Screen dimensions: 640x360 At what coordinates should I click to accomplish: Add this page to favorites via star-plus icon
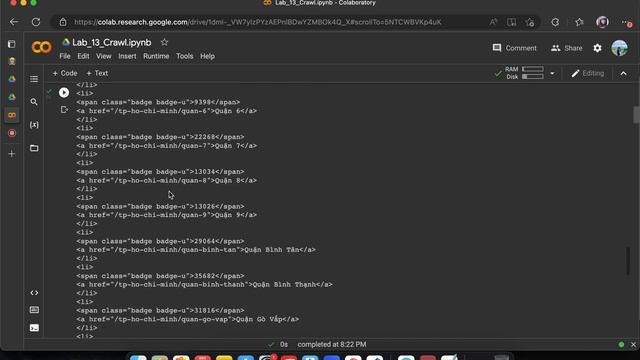[530, 22]
